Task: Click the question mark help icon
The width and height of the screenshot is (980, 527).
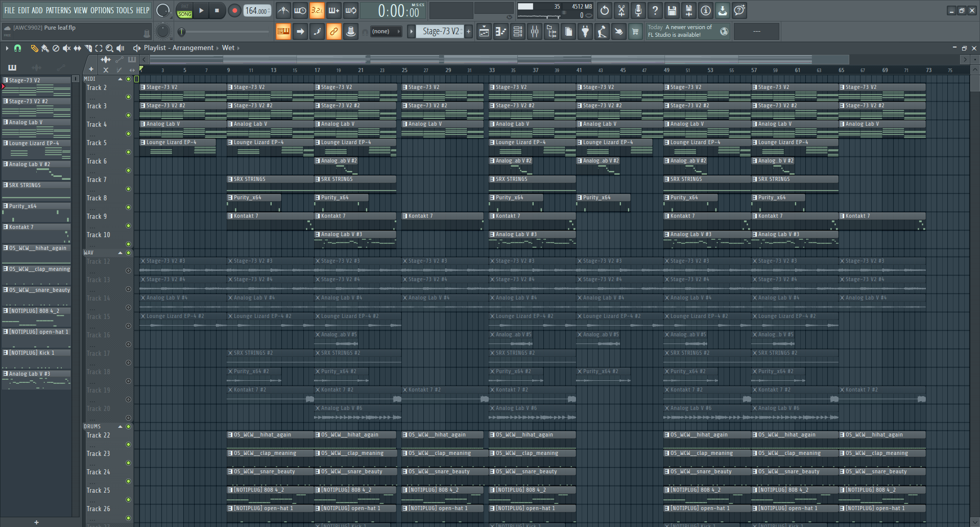Action: tap(655, 10)
